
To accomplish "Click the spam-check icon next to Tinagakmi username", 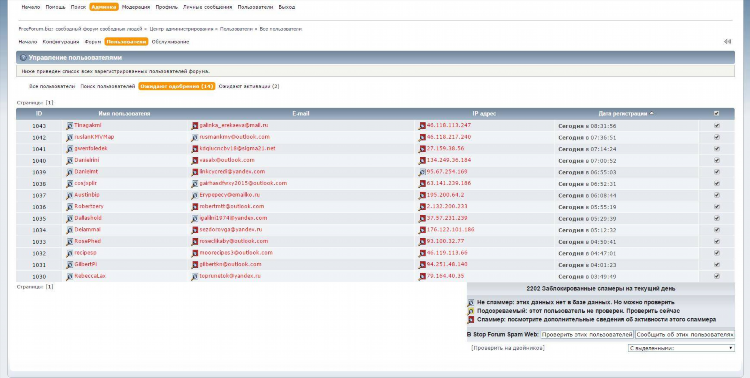I will click(69, 125).
